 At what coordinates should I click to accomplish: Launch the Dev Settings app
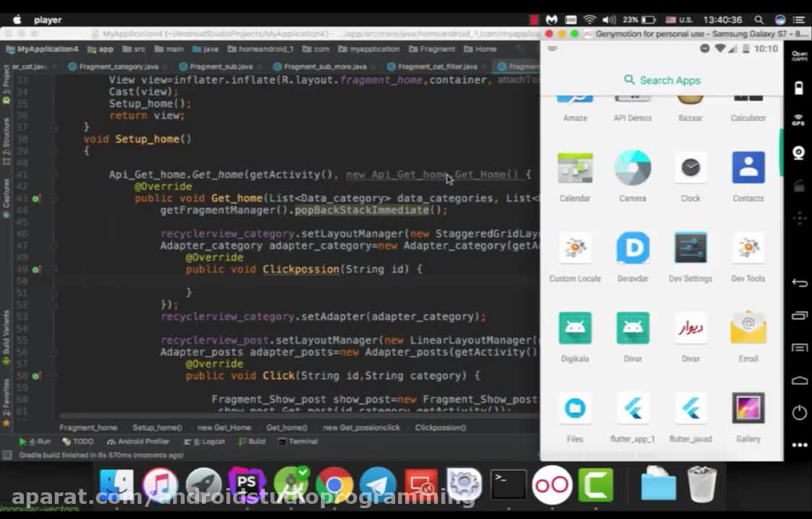coord(690,249)
